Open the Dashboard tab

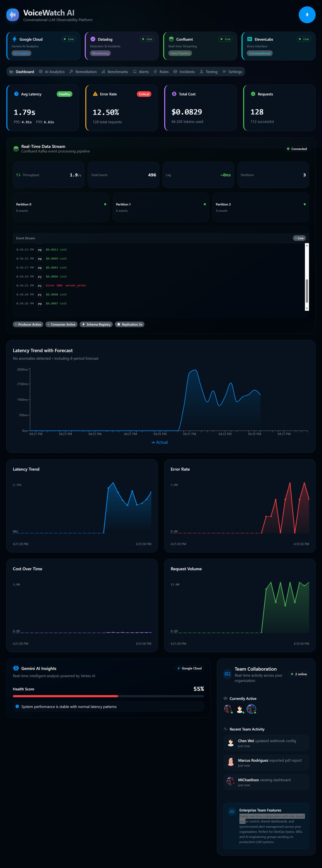pyautogui.click(x=22, y=72)
